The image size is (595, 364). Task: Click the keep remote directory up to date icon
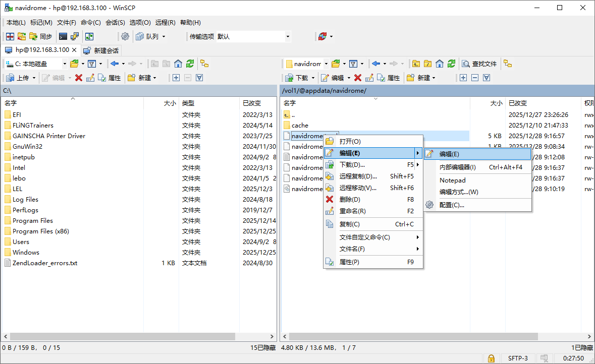point(89,36)
